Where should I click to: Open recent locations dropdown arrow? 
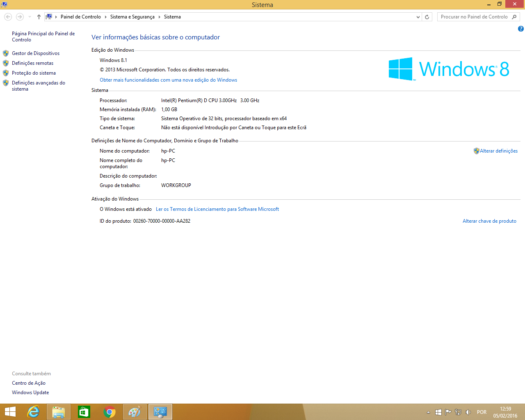pyautogui.click(x=30, y=17)
